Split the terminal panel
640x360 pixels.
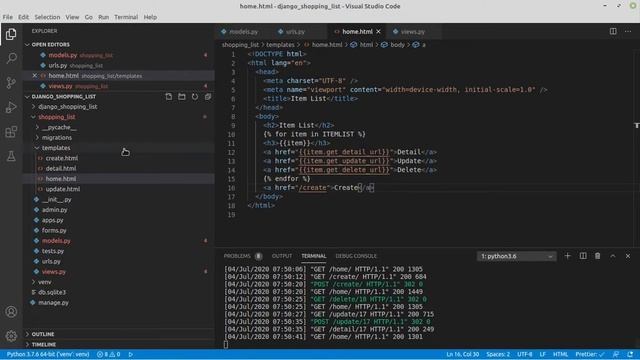pos(583,256)
